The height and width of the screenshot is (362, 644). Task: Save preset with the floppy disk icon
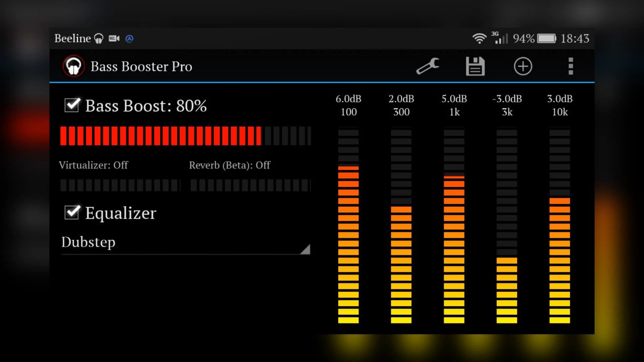click(x=475, y=66)
